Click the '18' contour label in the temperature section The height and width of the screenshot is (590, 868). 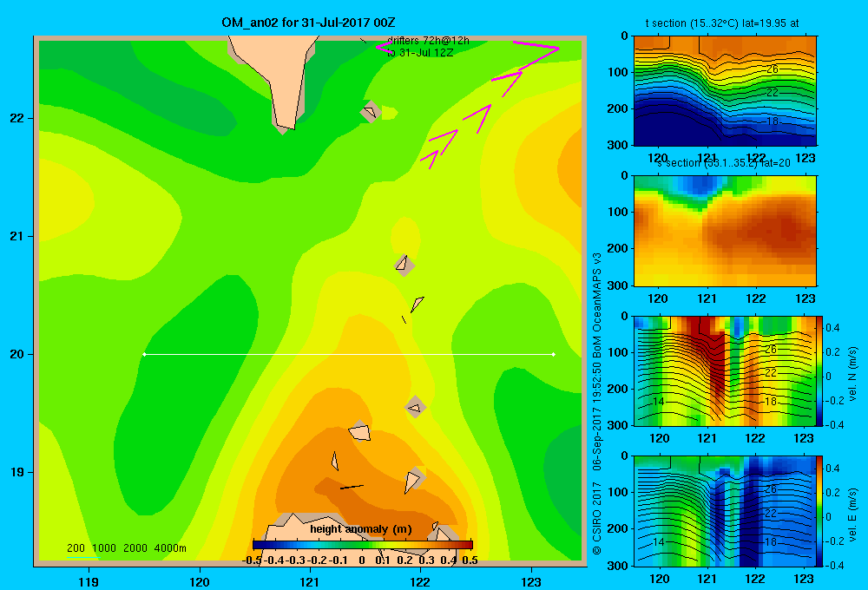[x=773, y=121]
